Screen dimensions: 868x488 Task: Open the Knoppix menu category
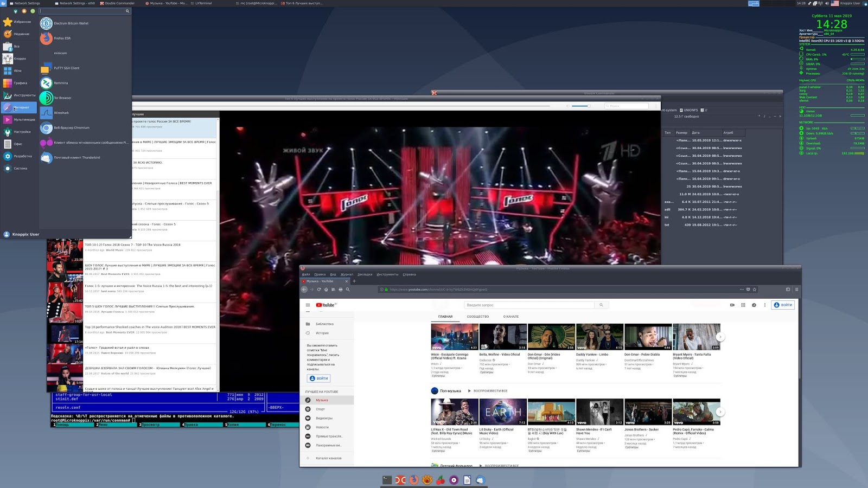(19, 59)
